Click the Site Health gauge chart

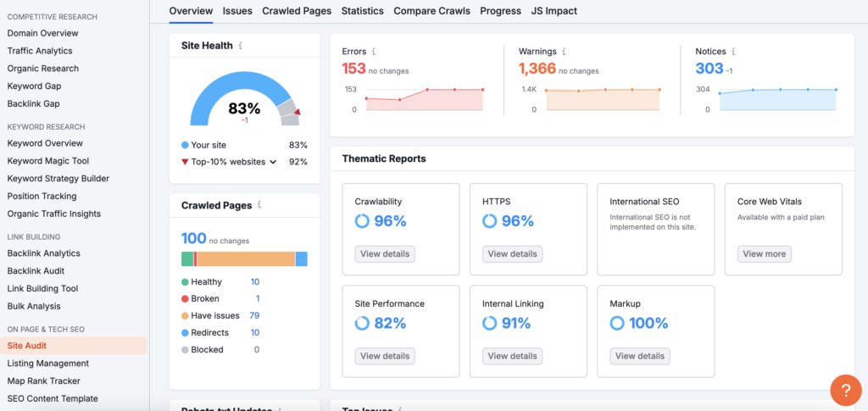[245, 98]
